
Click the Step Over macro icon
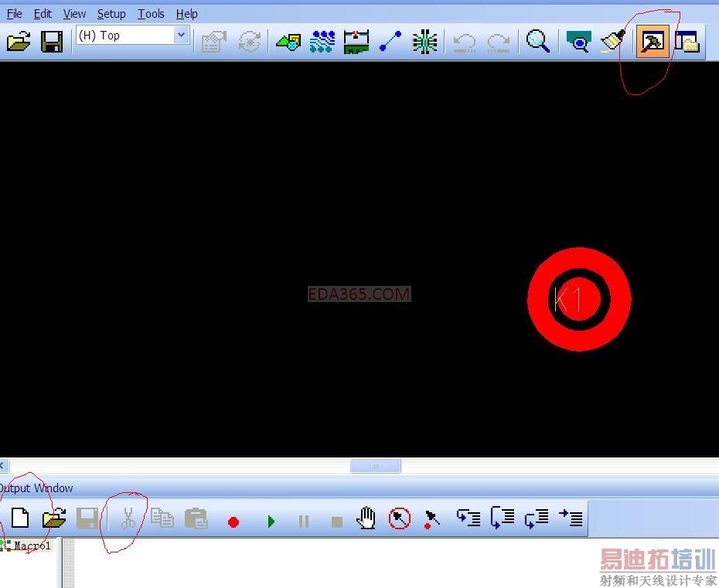pyautogui.click(x=502, y=518)
